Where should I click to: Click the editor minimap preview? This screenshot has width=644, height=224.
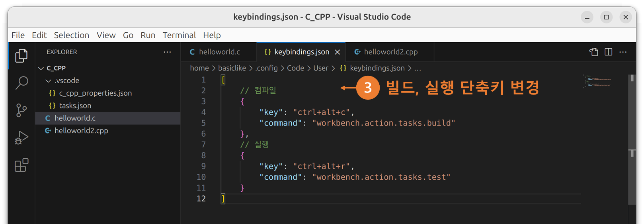click(598, 81)
